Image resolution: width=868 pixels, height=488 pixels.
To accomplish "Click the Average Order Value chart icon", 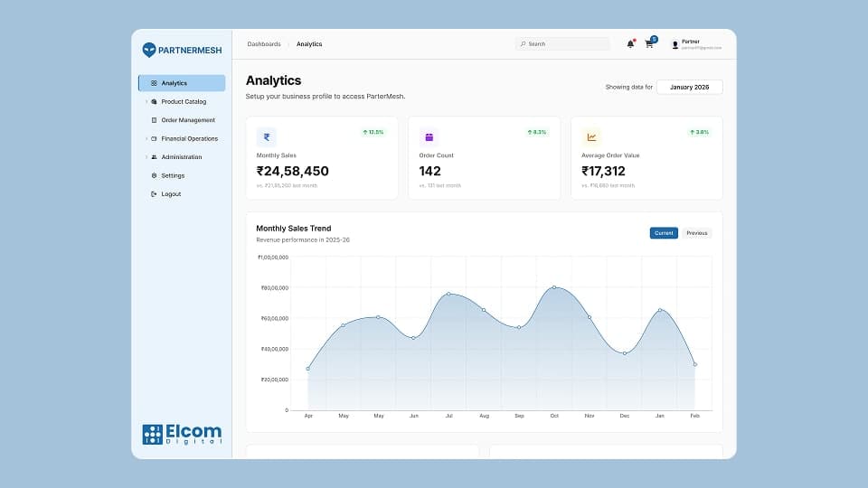I will pyautogui.click(x=591, y=137).
